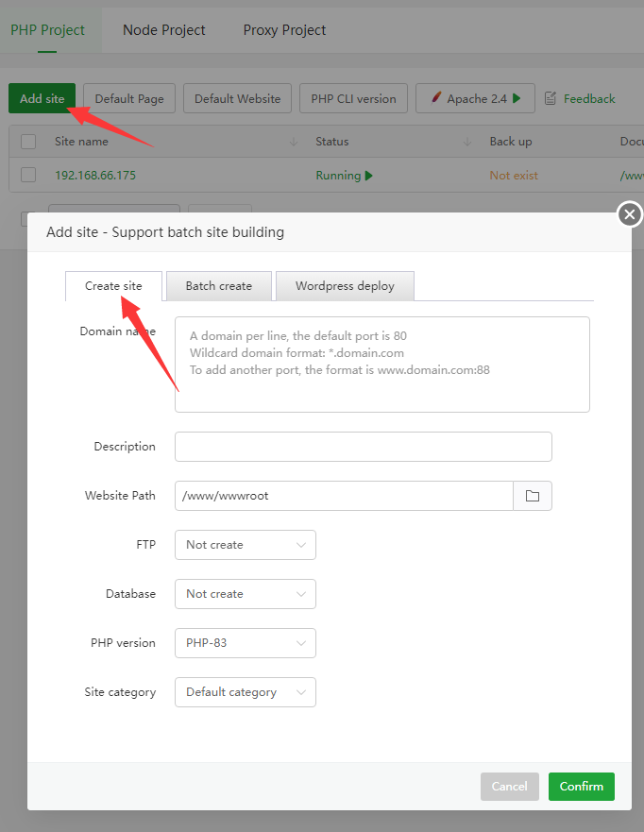The image size is (644, 832).
Task: Open the FTP dropdown
Action: click(x=246, y=545)
